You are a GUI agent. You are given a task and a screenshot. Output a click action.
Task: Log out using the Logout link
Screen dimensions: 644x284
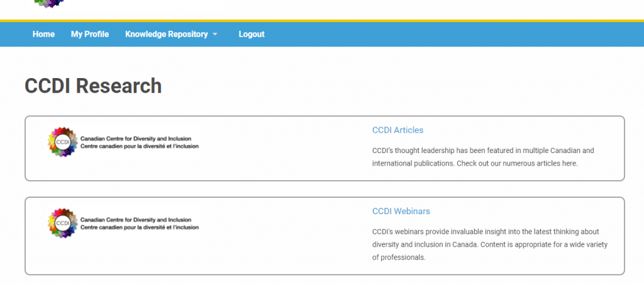tap(252, 34)
